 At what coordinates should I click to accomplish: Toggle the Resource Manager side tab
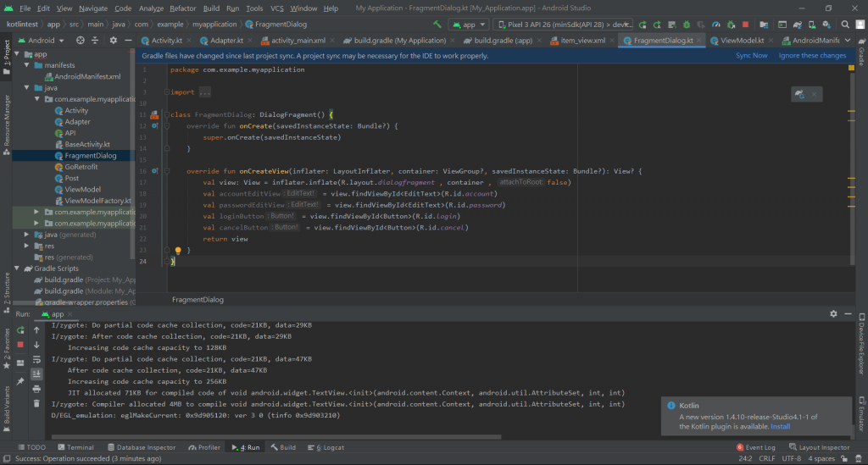(x=7, y=125)
